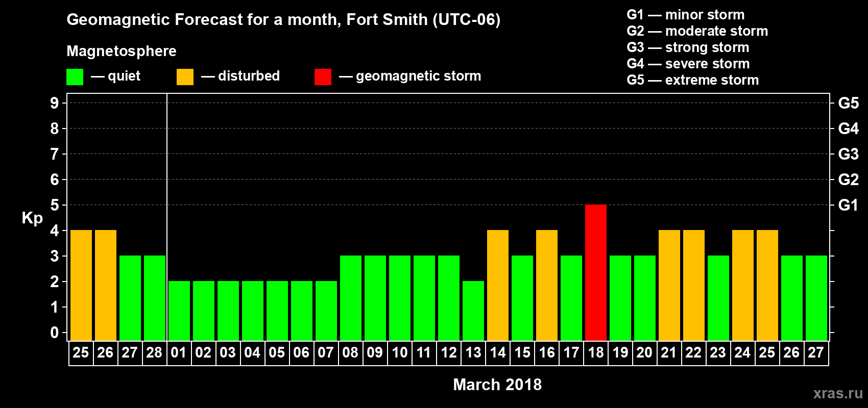Click the Kp axis title
This screenshot has width=868, height=408.
32,218
